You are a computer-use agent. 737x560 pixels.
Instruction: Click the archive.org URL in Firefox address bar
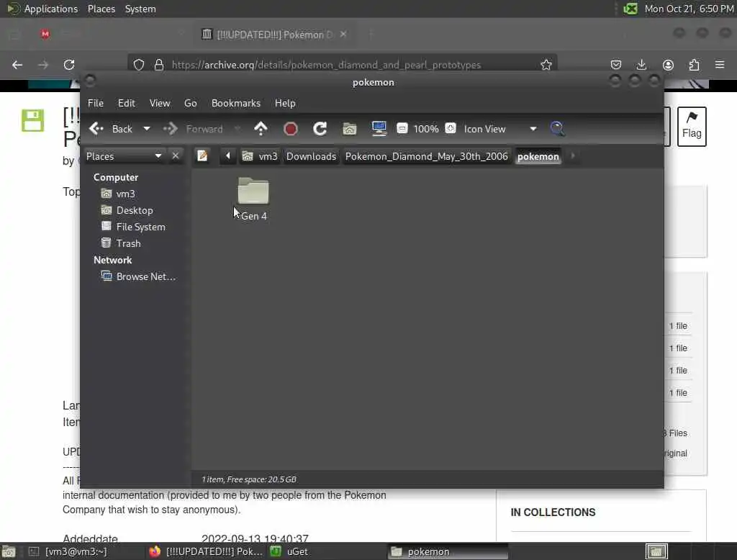(326, 65)
